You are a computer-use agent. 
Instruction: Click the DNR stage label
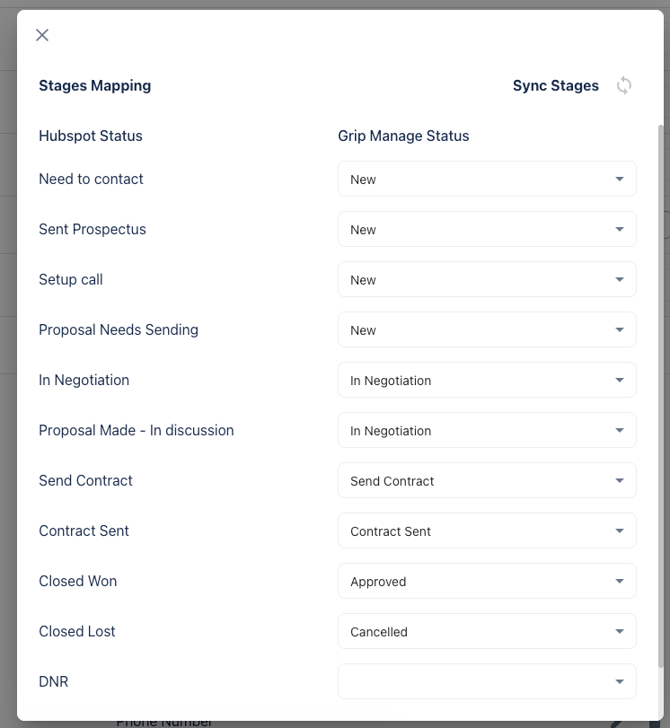click(x=54, y=682)
